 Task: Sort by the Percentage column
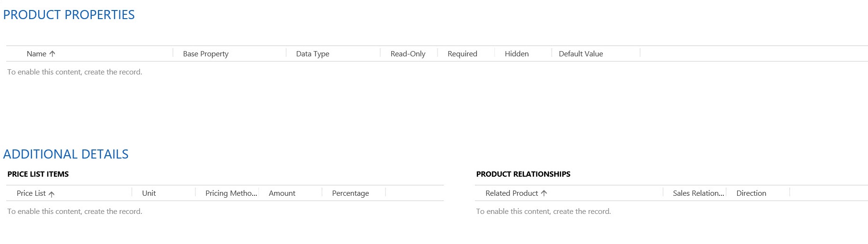(350, 193)
